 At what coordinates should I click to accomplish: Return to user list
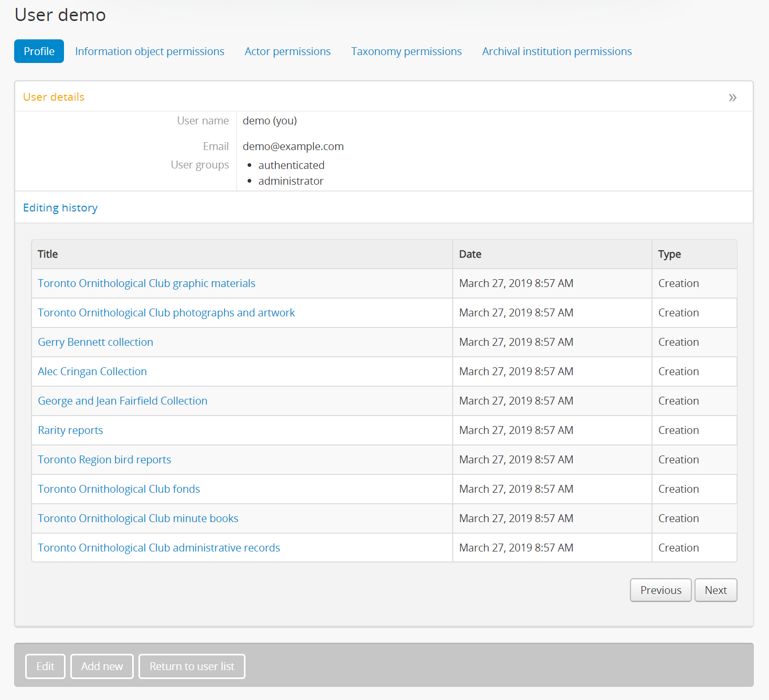point(191,666)
